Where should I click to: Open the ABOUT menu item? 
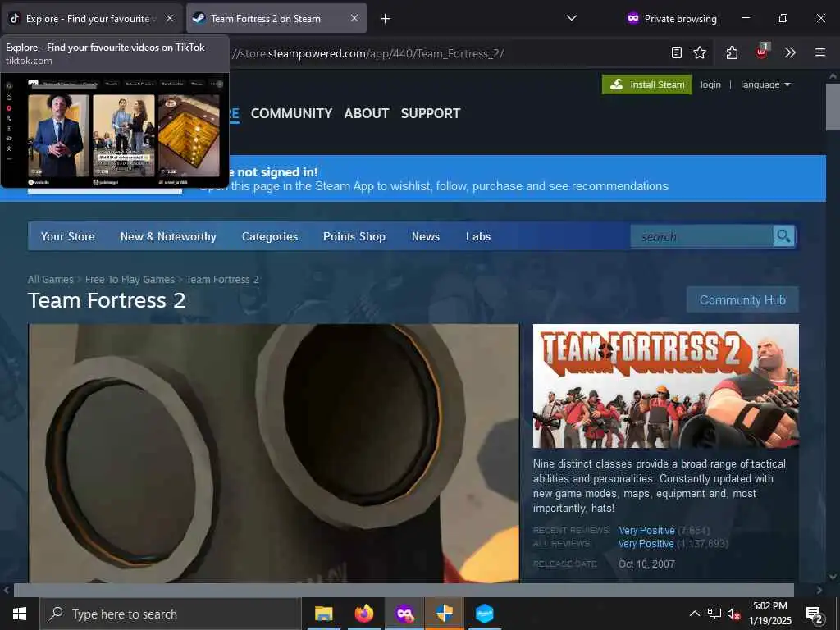click(367, 113)
